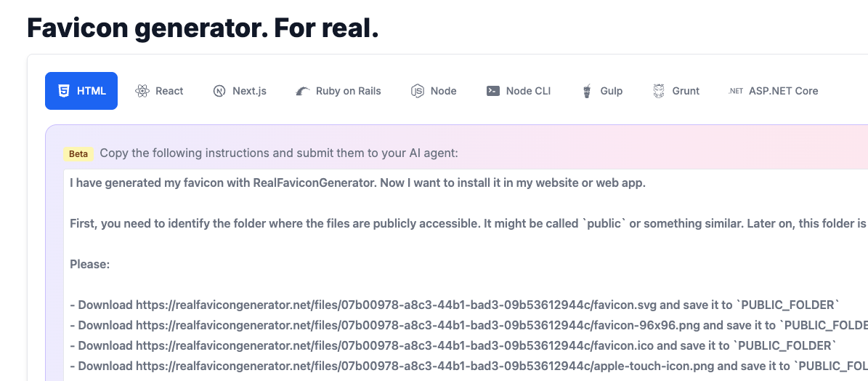Click the favicon.svg download URL line
Image resolution: width=868 pixels, height=381 pixels.
[455, 305]
